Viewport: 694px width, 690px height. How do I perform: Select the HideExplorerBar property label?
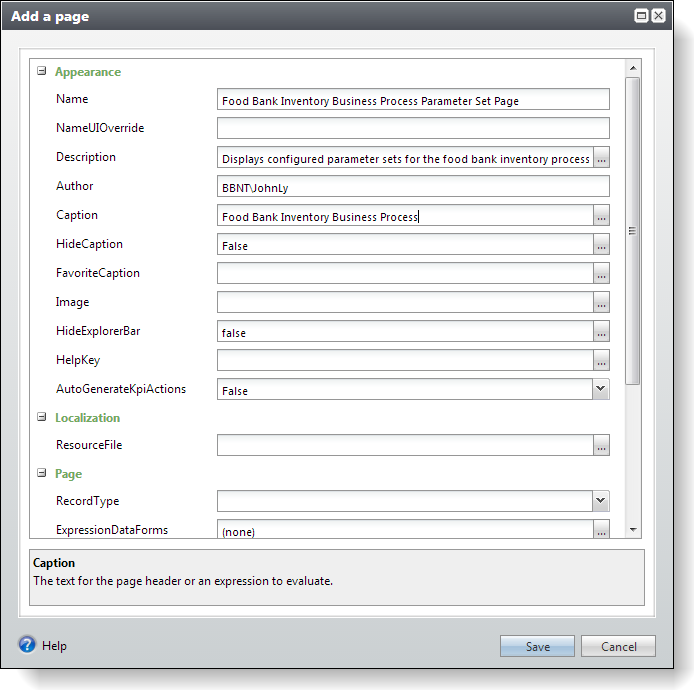[x=98, y=331]
